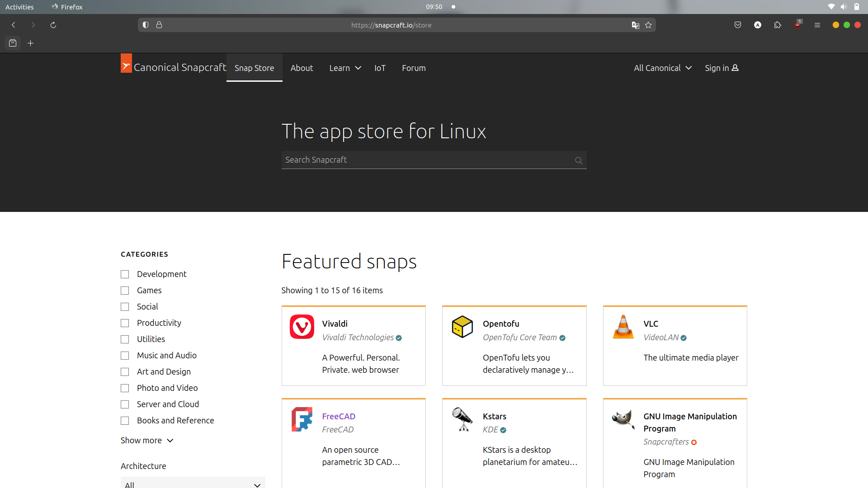Submit search with the magnifier icon
Screen dimensions: 868x488
pos(579,160)
